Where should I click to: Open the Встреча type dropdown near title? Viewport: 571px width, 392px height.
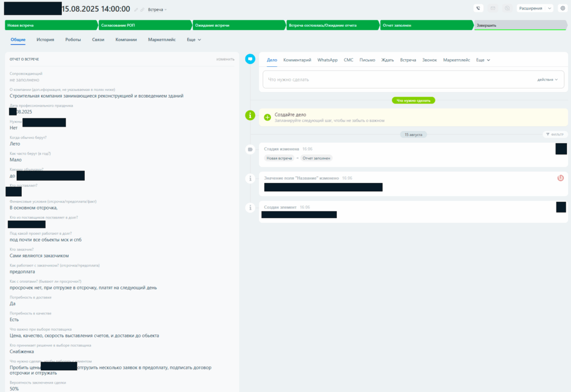click(157, 9)
